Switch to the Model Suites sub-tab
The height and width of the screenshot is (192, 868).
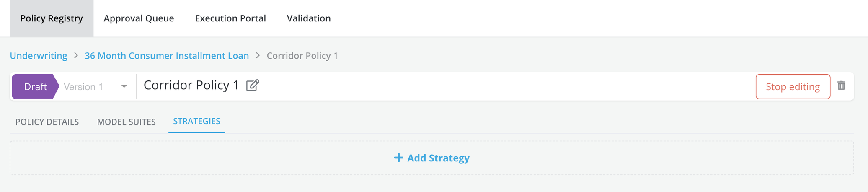[x=126, y=122]
